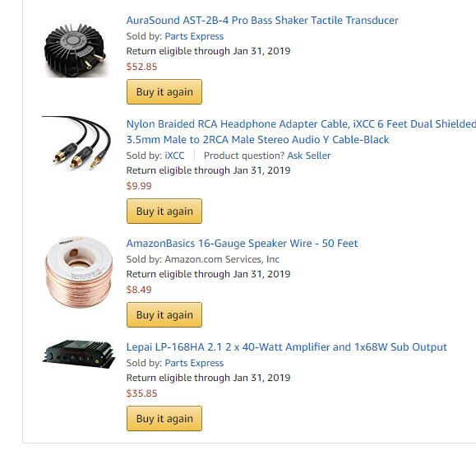476x451 pixels.
Task: Open Nylon Braided RCA Headphone Adapter Cable link
Action: (301, 132)
